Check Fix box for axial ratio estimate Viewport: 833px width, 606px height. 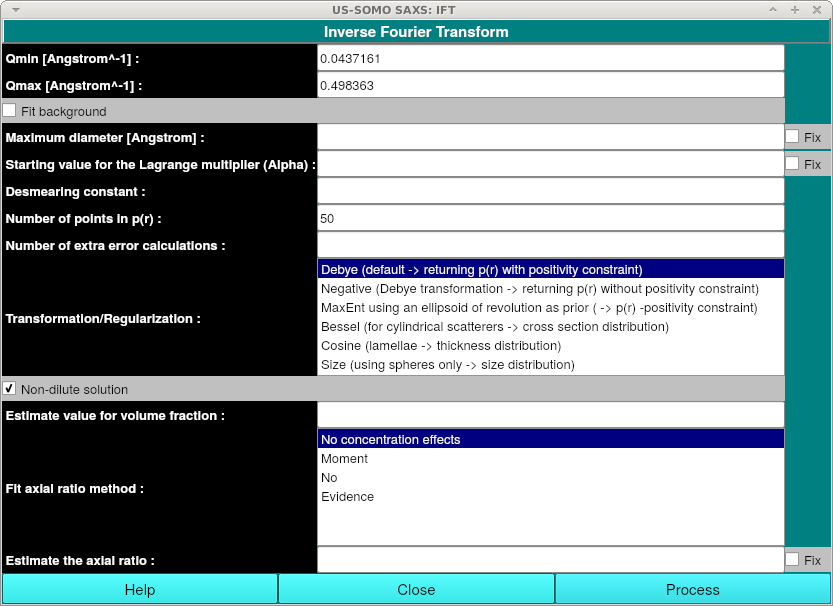(792, 560)
